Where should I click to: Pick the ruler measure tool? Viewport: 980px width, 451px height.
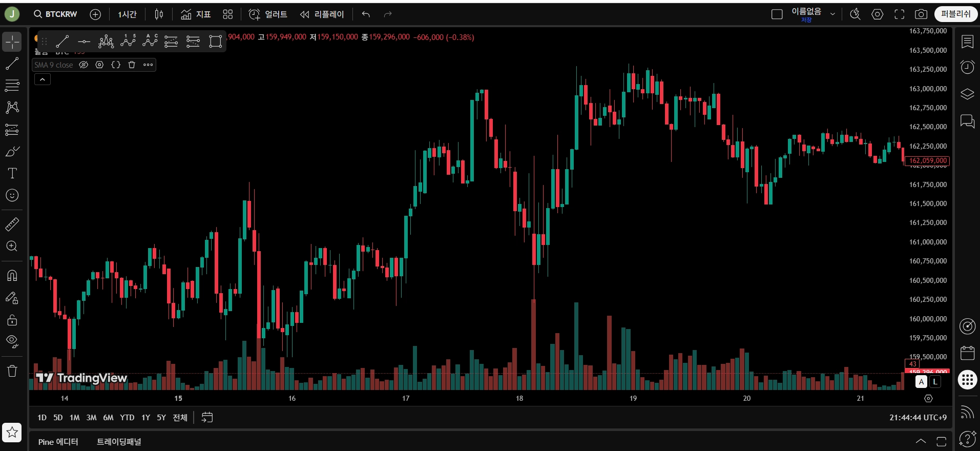[12, 224]
